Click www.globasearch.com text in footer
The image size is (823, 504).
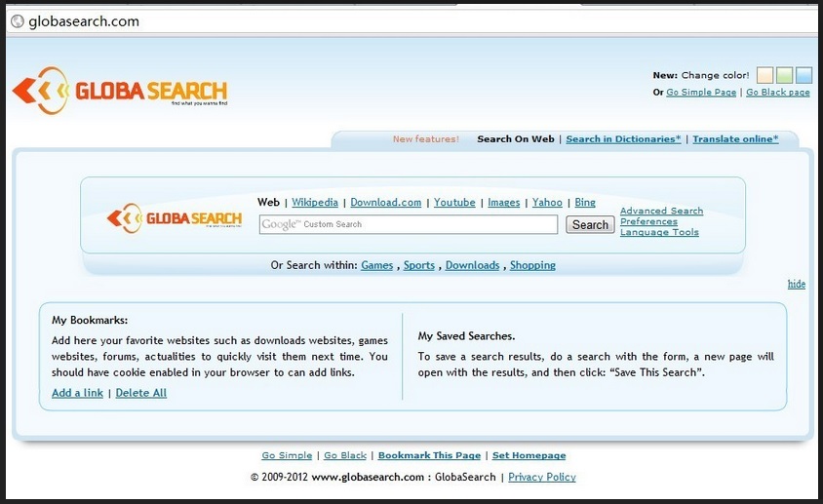point(368,477)
